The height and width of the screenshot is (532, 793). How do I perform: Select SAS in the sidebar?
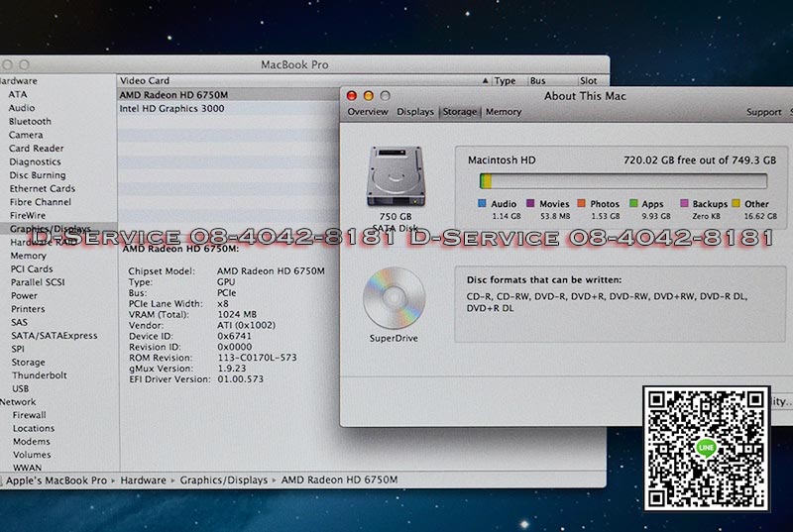tap(19, 322)
